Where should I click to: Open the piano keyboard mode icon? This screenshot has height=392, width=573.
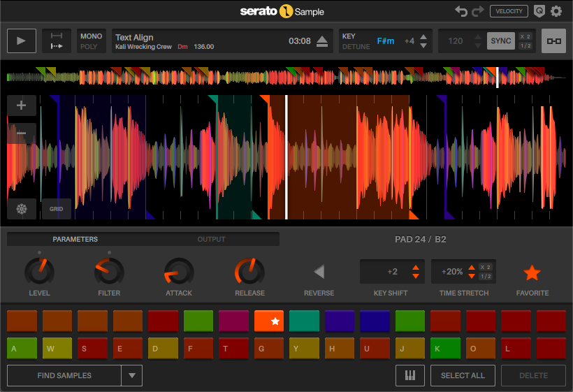(x=409, y=376)
